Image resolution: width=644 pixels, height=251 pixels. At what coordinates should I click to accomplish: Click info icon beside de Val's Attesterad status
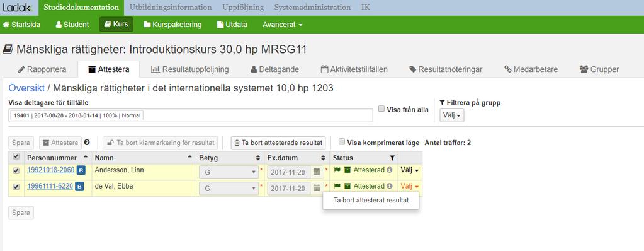[389, 186]
